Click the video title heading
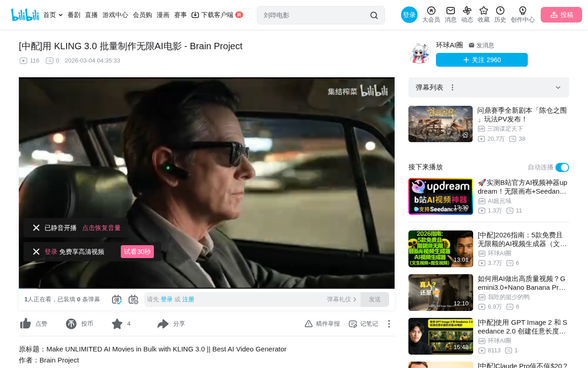The image size is (588, 368). 131,46
